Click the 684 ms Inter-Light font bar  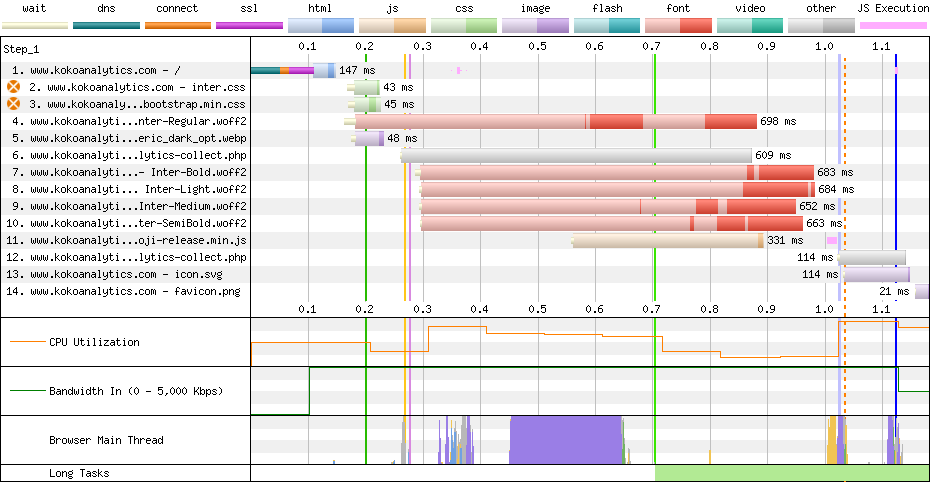point(617,189)
